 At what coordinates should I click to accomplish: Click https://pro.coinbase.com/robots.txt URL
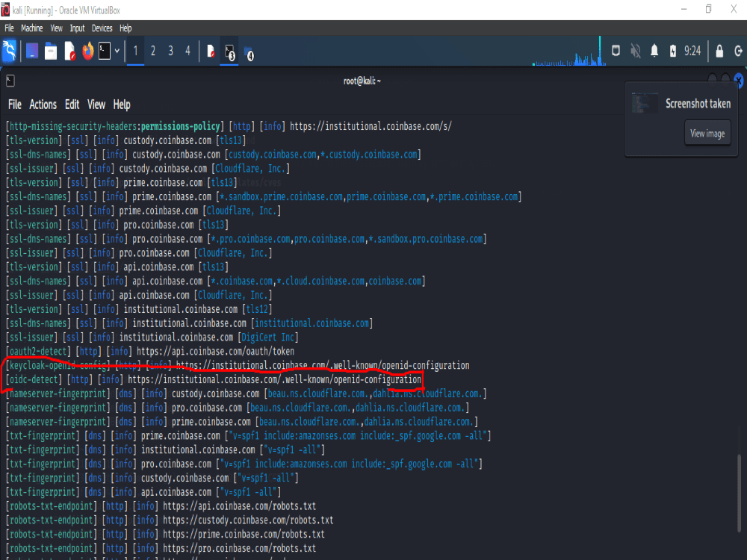click(x=239, y=548)
